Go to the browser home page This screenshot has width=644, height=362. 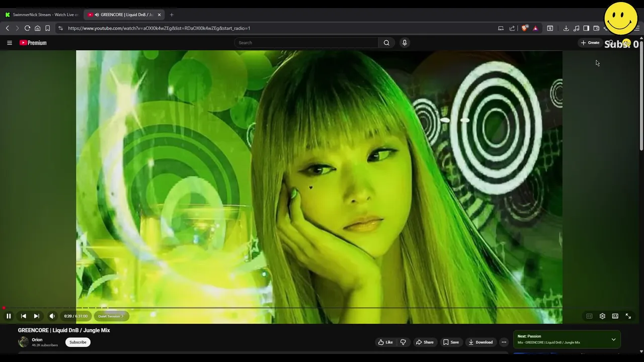click(x=37, y=28)
